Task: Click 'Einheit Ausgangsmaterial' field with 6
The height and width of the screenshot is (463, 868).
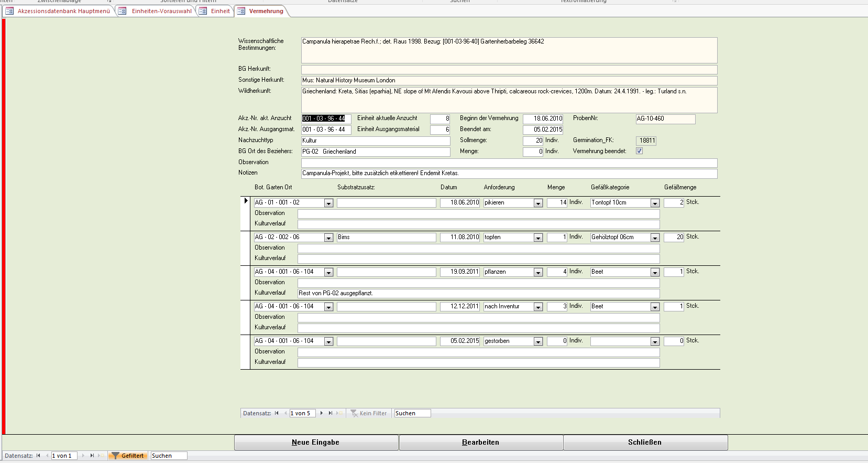Action: (x=440, y=130)
